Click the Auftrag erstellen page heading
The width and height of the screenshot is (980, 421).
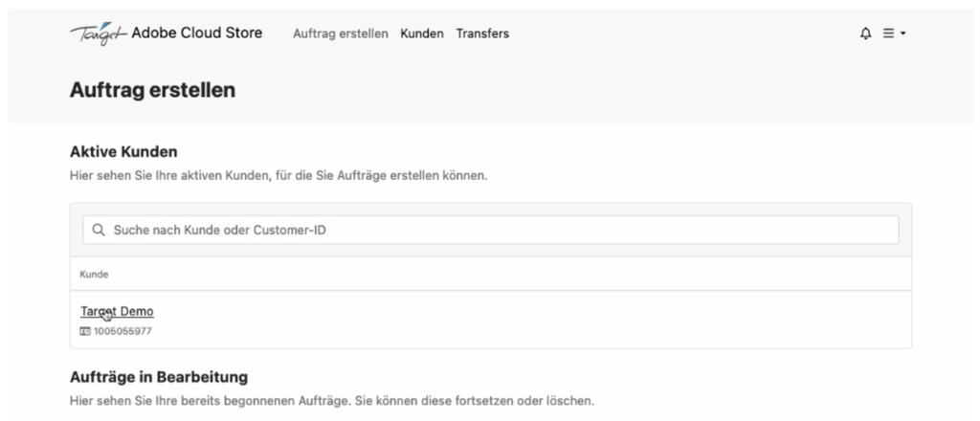[152, 91]
